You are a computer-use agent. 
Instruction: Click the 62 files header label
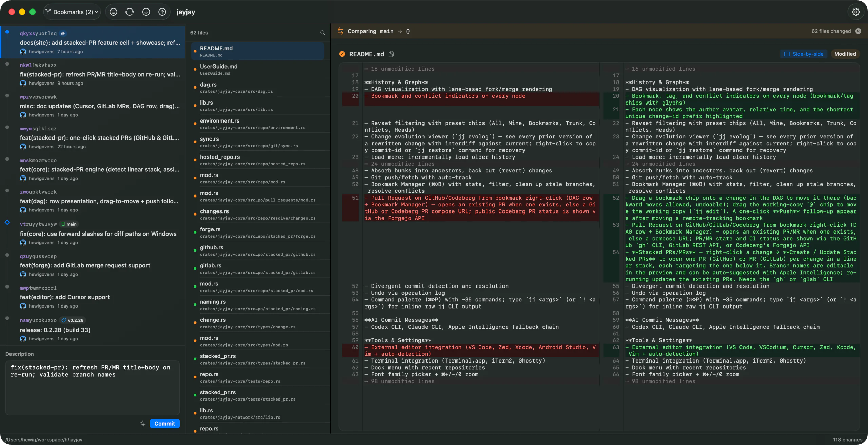199,33
